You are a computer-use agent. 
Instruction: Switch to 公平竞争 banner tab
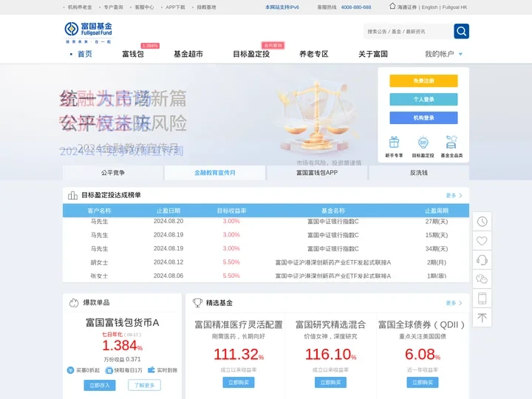[x=113, y=173]
